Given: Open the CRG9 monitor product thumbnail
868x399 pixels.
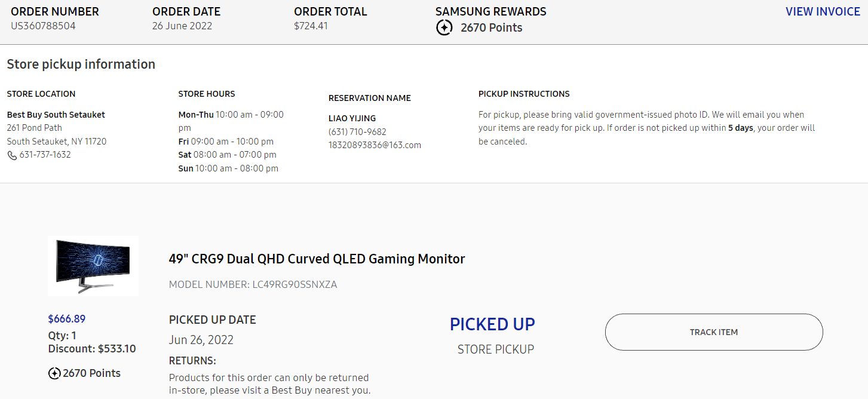Looking at the screenshot, I should (93, 266).
